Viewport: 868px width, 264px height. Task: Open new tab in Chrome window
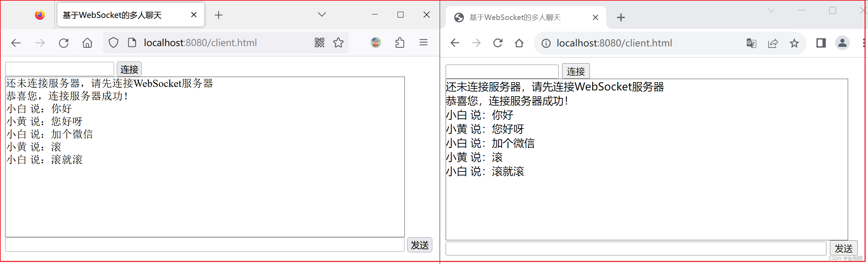(x=621, y=18)
